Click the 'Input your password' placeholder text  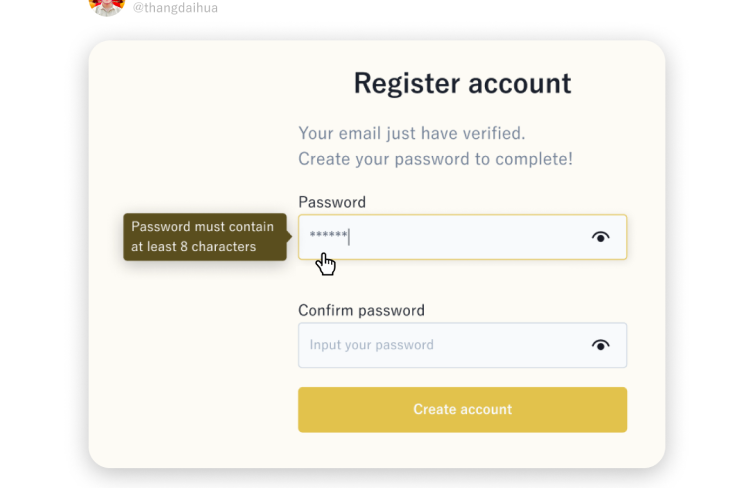pos(371,345)
